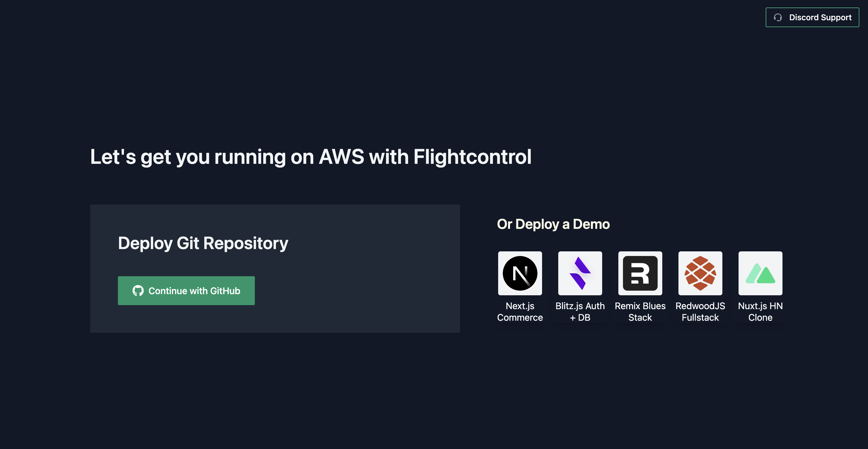Click the Or Deploy a Demo heading
Image resolution: width=868 pixels, height=449 pixels.
pos(553,224)
